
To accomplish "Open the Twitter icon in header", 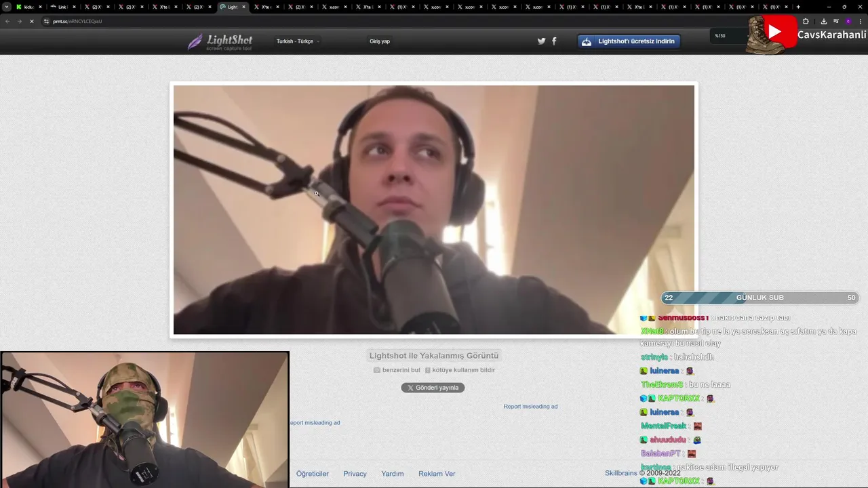I will coord(541,41).
